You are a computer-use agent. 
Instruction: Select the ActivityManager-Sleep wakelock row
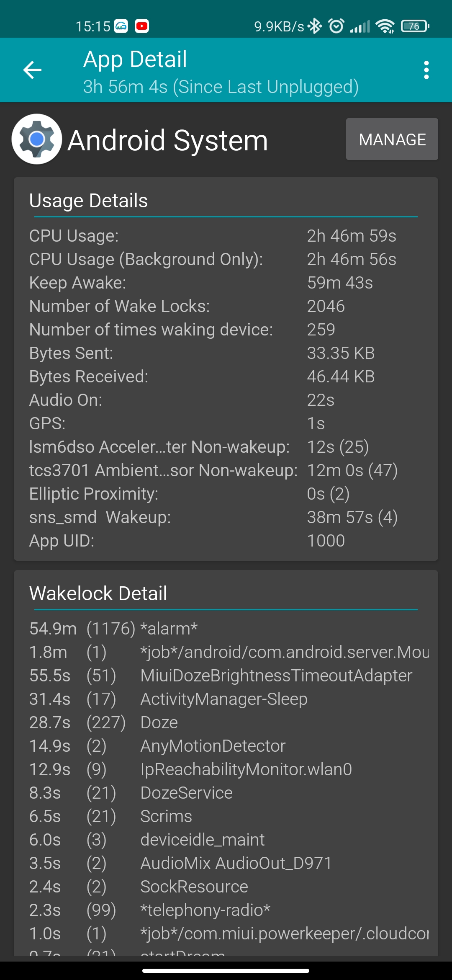click(x=226, y=699)
